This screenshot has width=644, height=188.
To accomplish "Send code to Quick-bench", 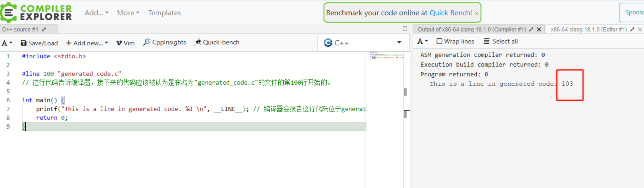I will point(217,42).
